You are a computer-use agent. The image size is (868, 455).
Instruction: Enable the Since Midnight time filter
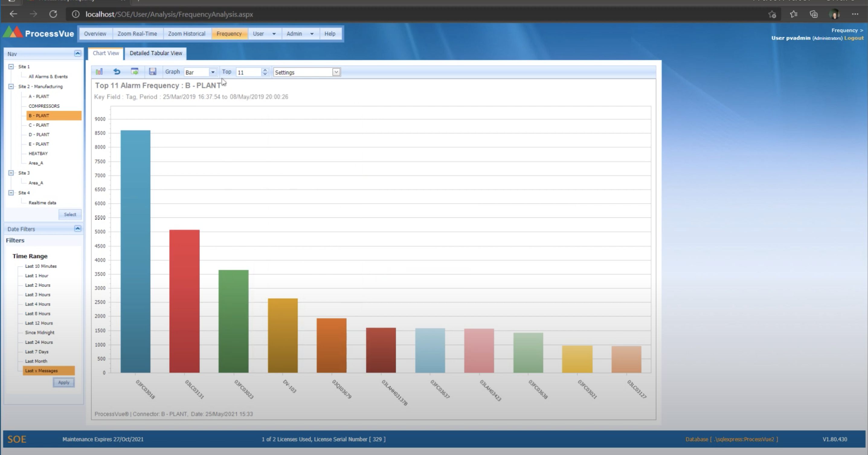(x=40, y=332)
